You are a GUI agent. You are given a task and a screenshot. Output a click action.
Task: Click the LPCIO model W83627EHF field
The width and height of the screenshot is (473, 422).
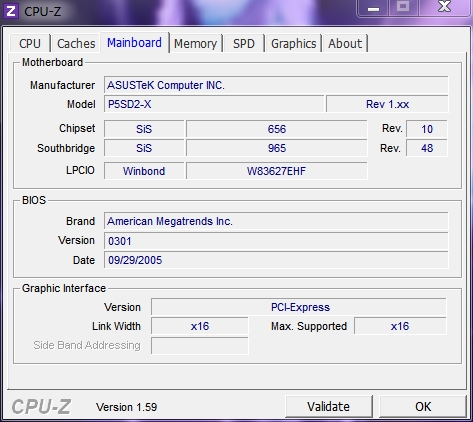277,171
